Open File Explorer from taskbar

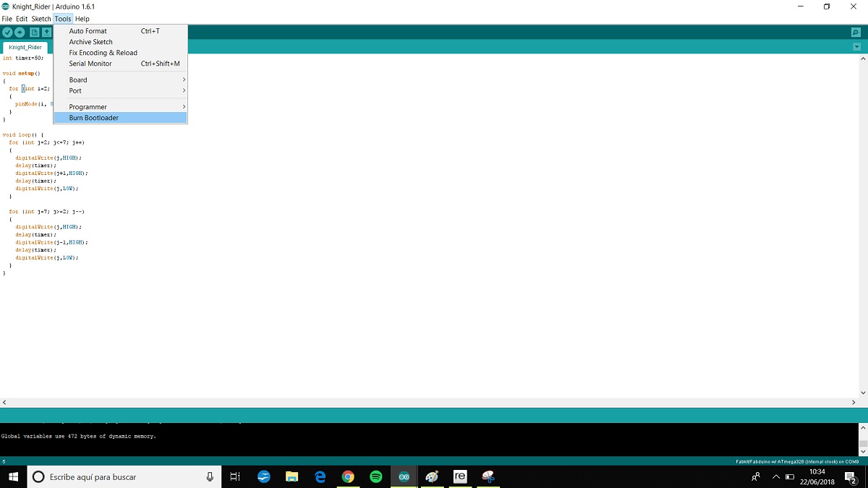[x=292, y=476]
